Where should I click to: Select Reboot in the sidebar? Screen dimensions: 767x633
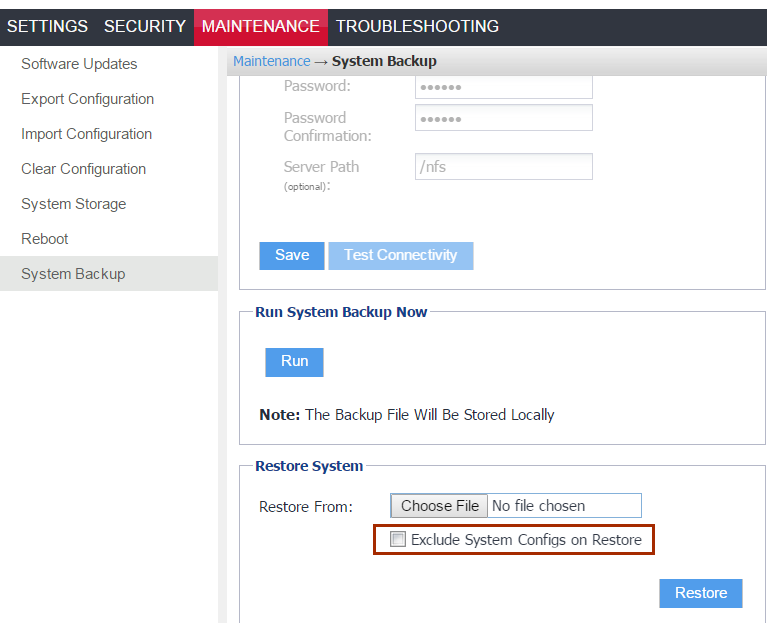tap(45, 239)
